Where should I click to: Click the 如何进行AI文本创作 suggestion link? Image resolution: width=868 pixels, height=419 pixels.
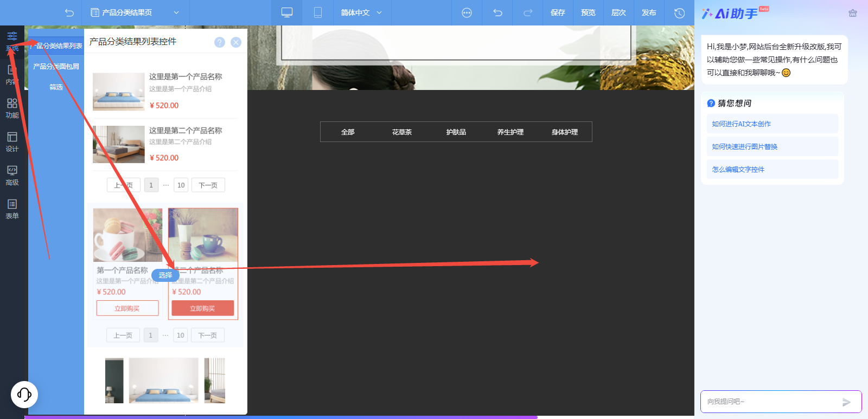741,124
